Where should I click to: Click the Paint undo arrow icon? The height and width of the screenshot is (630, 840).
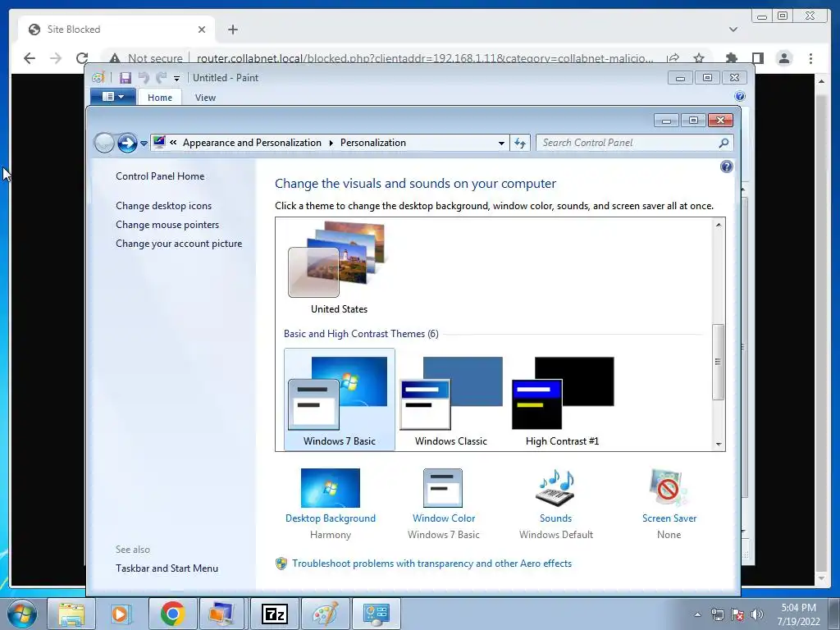point(143,78)
